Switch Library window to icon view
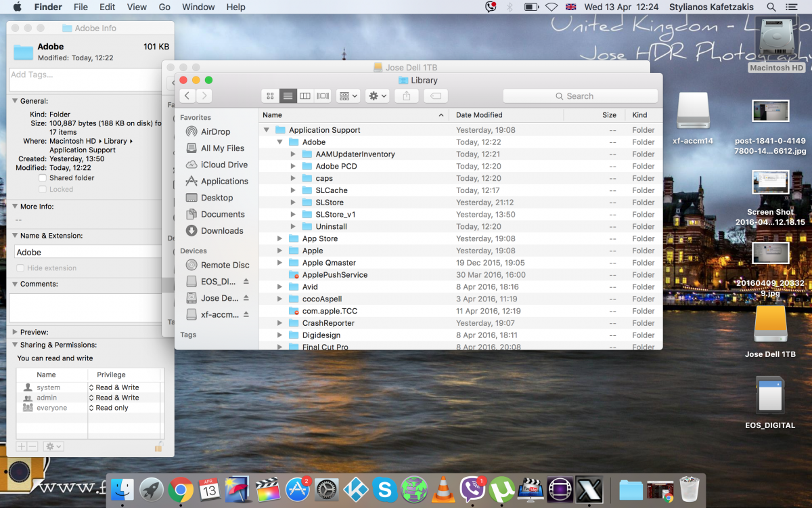 pyautogui.click(x=271, y=96)
